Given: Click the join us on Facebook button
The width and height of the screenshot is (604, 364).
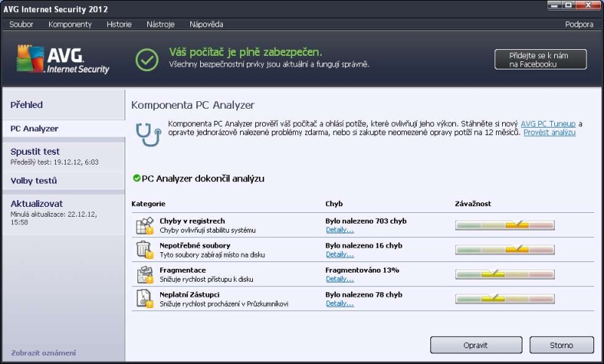Looking at the screenshot, I should pos(540,60).
